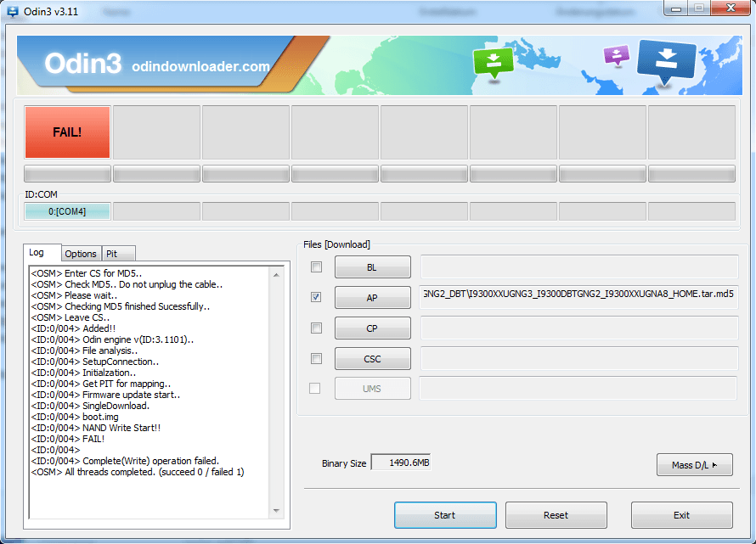Screen dimensions: 756x544
Task: Click the Odin3 logo in banner
Action: 83,64
